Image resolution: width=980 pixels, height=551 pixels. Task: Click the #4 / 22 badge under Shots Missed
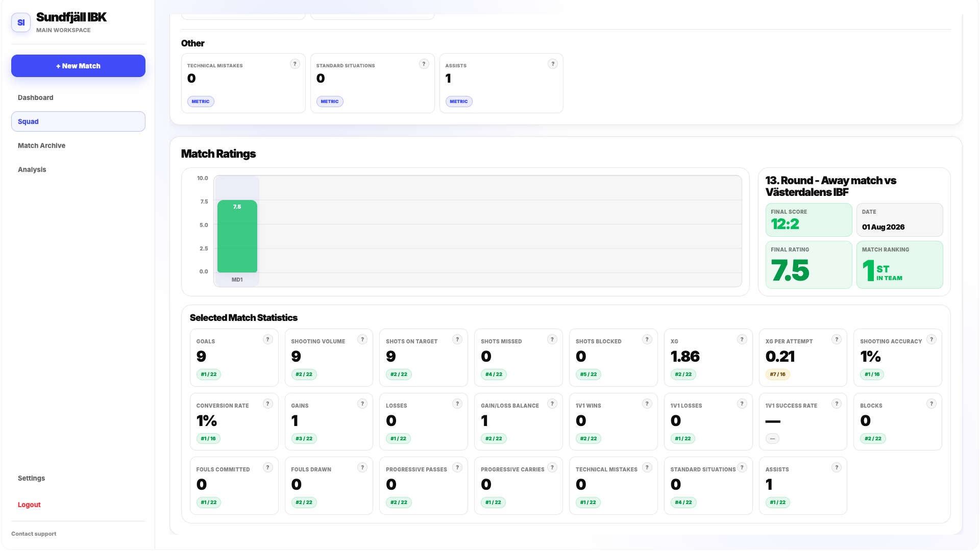(x=494, y=374)
